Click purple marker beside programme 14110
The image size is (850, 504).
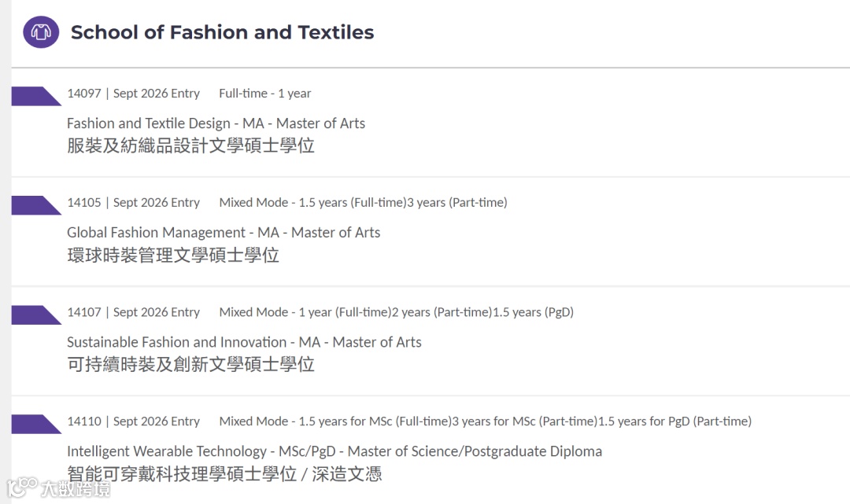34,424
